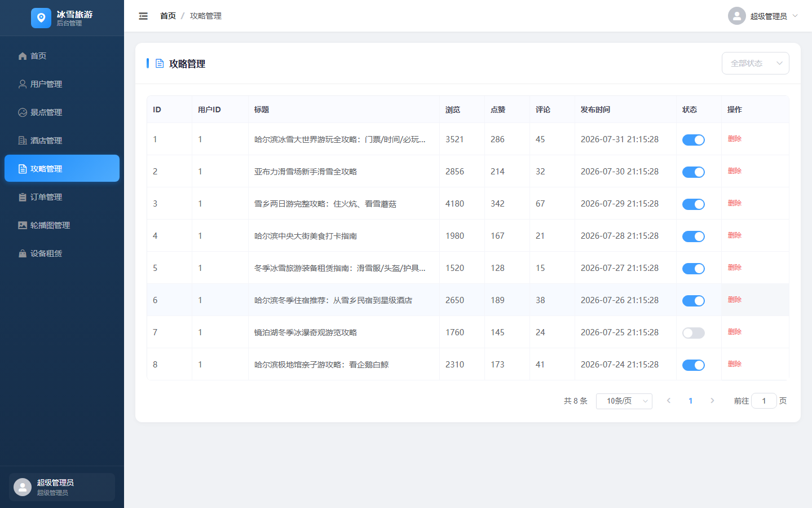The height and width of the screenshot is (508, 812).
Task: Click the bag icon beside 设备租赁
Action: (x=23, y=253)
